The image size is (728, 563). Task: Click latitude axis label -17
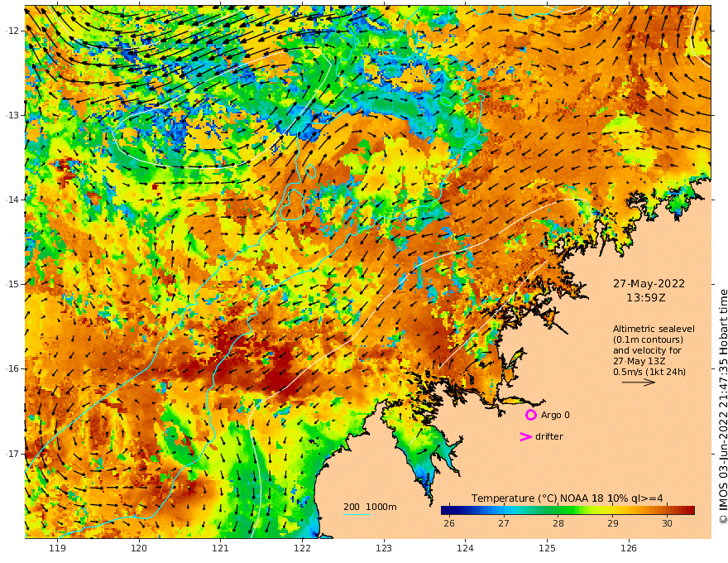[x=12, y=454]
